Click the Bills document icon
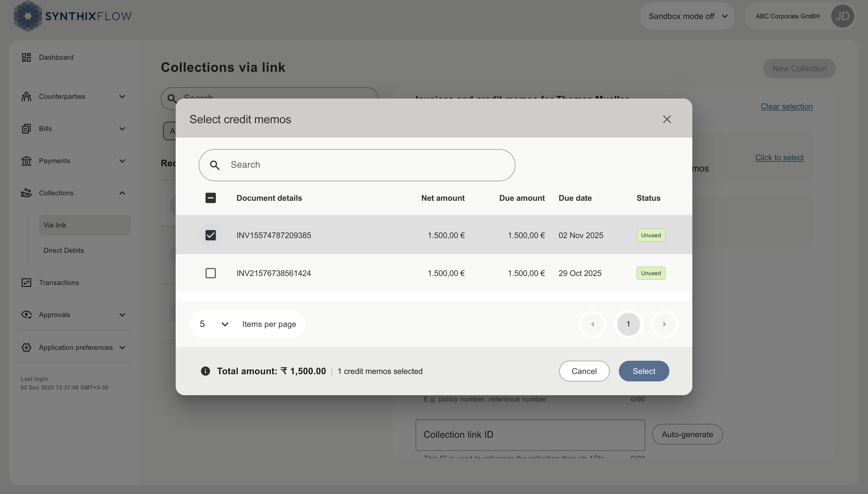 (x=26, y=129)
